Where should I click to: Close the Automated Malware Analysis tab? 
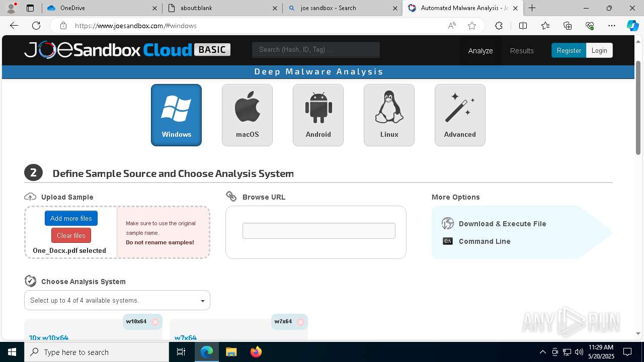(515, 8)
